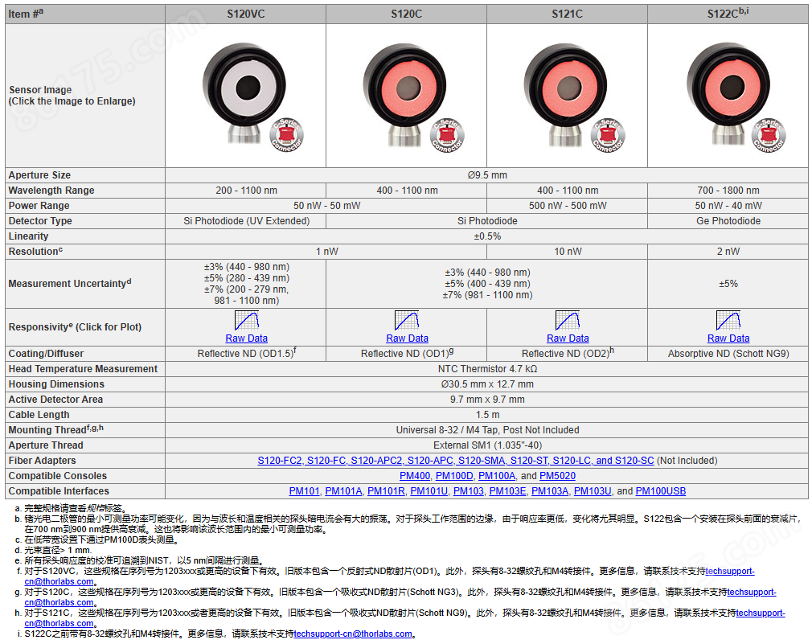Follow the S120-ST fiber adapter link
The width and height of the screenshot is (812, 644).
tap(529, 461)
